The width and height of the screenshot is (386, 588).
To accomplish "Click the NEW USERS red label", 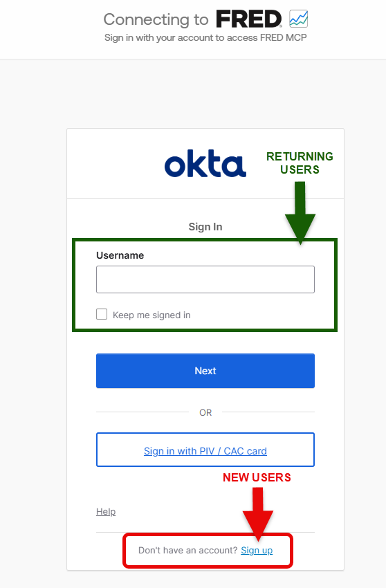I will click(257, 477).
